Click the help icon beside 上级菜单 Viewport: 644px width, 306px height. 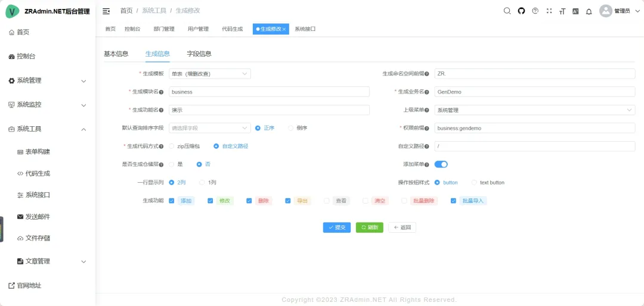427,110
